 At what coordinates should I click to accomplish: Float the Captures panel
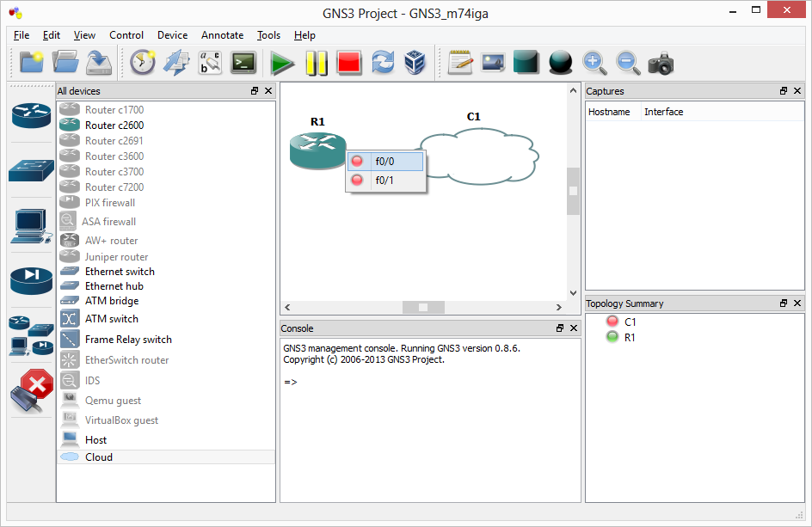coord(784,90)
